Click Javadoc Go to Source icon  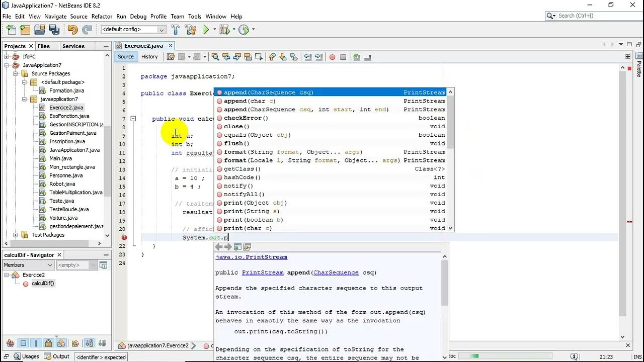point(247,247)
